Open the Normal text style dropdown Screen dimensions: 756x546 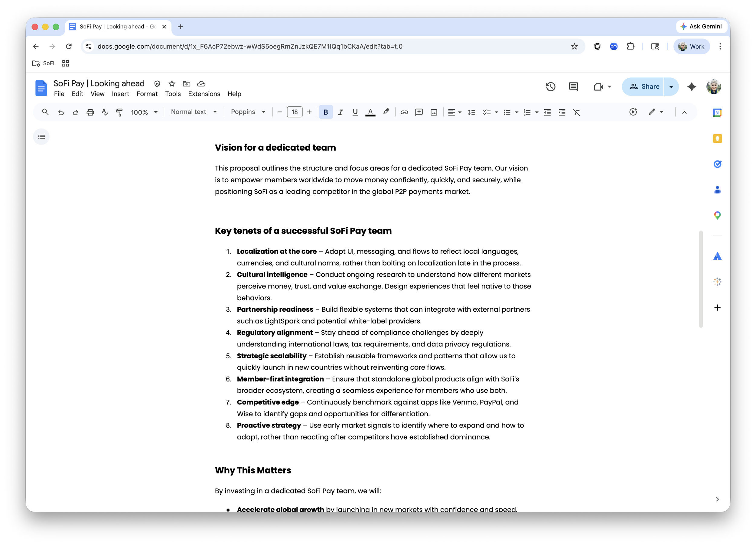[x=194, y=112]
